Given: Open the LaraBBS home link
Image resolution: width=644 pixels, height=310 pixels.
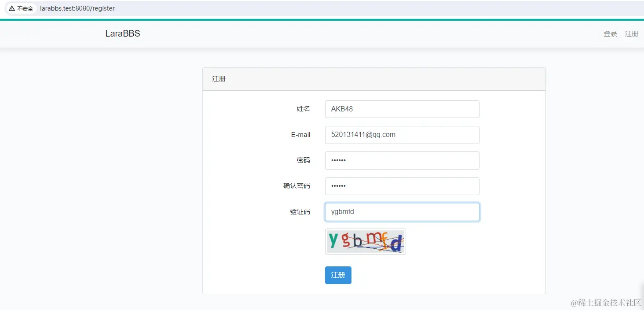Looking at the screenshot, I should pos(123,33).
